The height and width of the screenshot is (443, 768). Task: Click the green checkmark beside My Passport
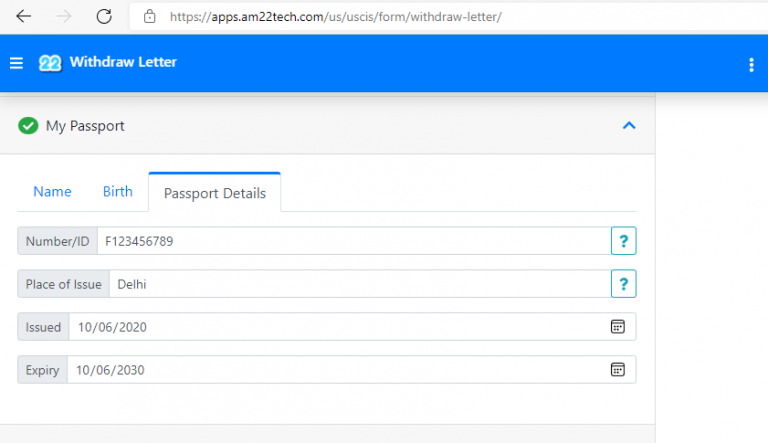tap(28, 126)
